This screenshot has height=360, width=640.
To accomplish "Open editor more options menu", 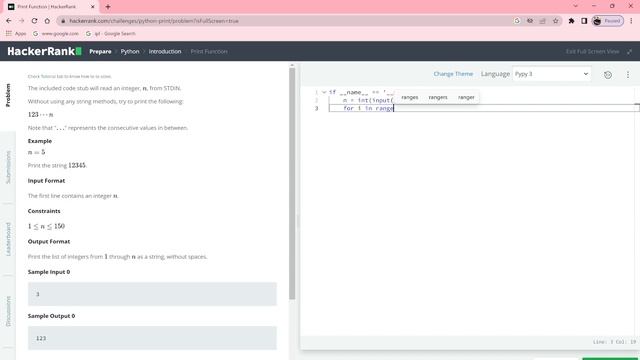I will click(628, 74).
